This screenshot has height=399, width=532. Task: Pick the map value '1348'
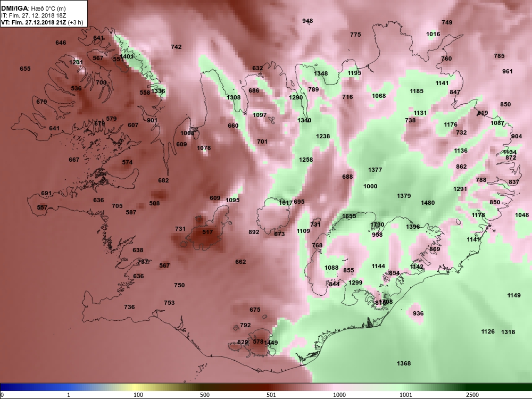(321, 73)
